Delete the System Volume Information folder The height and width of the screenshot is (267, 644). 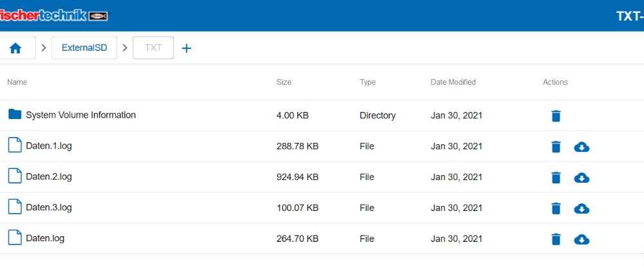point(556,116)
